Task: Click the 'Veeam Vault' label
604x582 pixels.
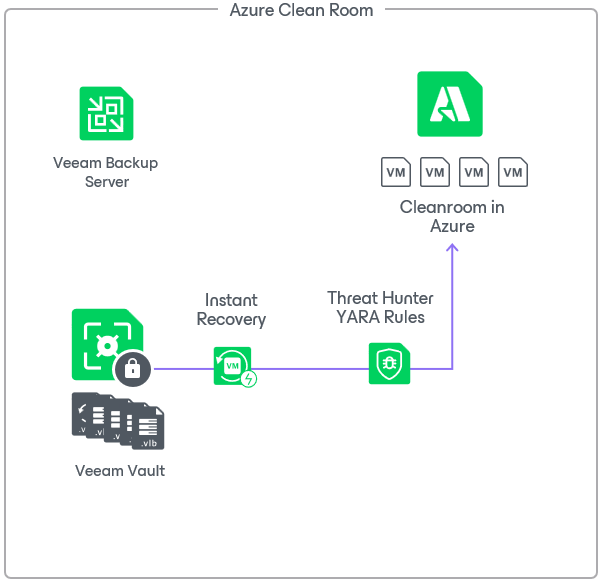Action: [120, 471]
